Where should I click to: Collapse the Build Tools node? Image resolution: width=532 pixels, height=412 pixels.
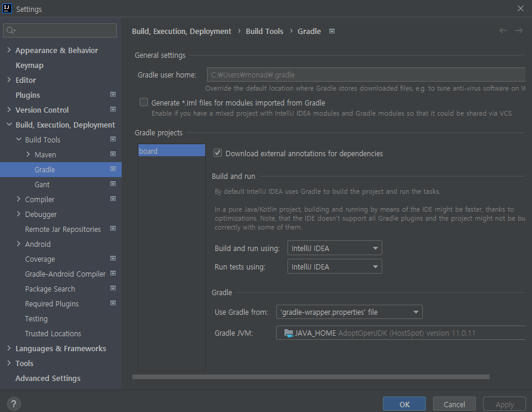(x=18, y=140)
